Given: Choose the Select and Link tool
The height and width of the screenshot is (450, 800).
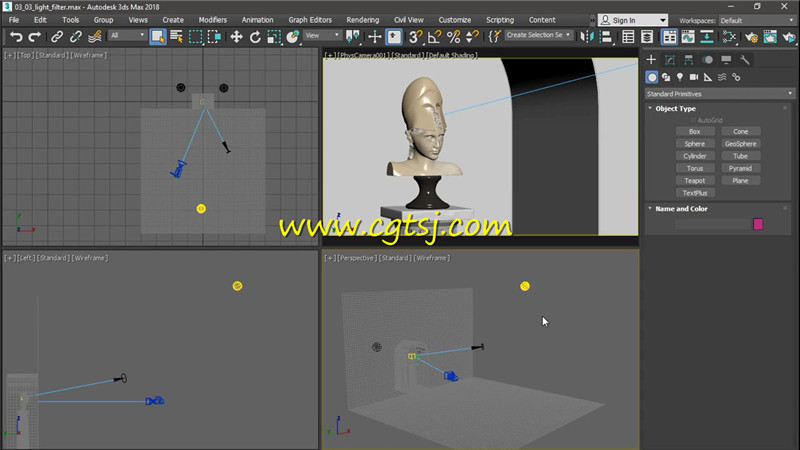Looking at the screenshot, I should 57,37.
